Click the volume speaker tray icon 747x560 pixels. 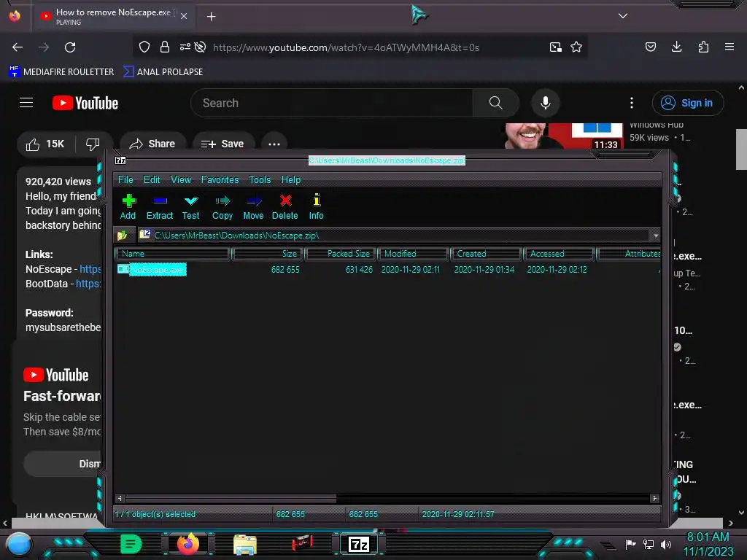[x=666, y=544]
